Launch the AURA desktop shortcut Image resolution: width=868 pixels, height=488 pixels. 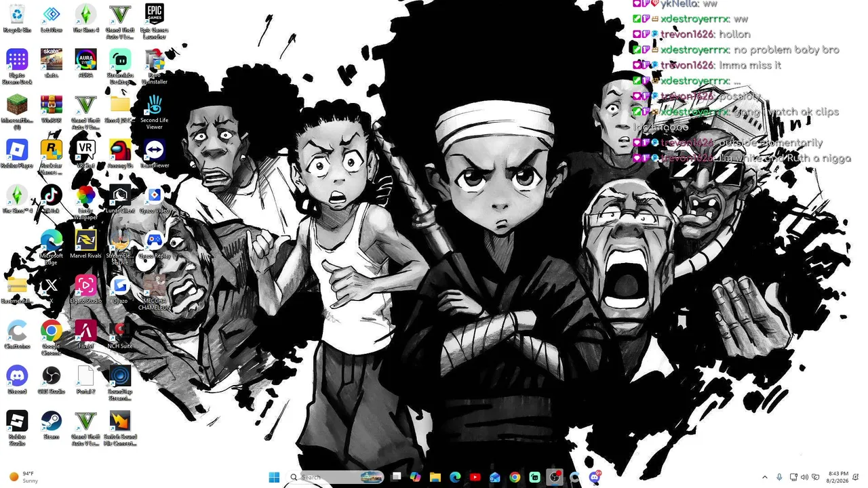[85, 63]
